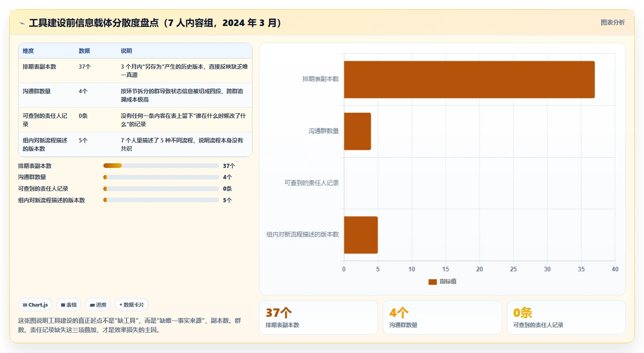Click the description starting with 7 个人里描述了
The height and width of the screenshot is (353, 644).
(182, 144)
